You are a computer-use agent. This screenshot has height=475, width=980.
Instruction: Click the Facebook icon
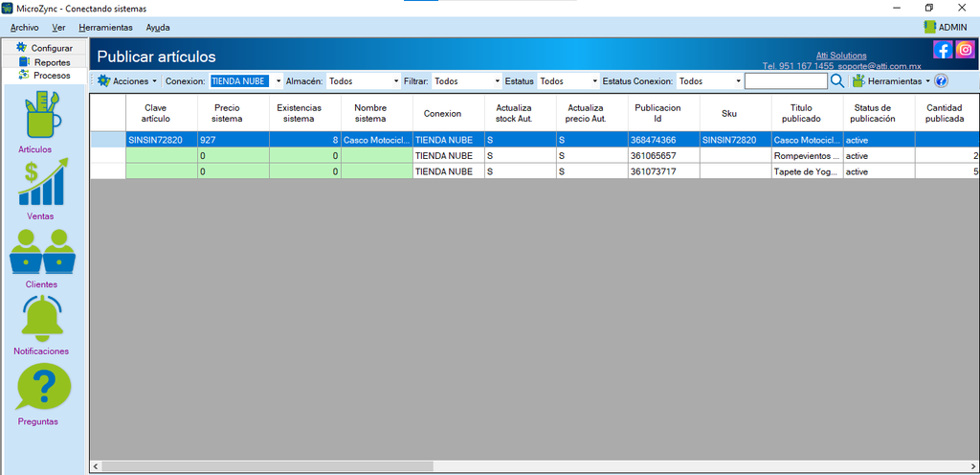coord(943,50)
